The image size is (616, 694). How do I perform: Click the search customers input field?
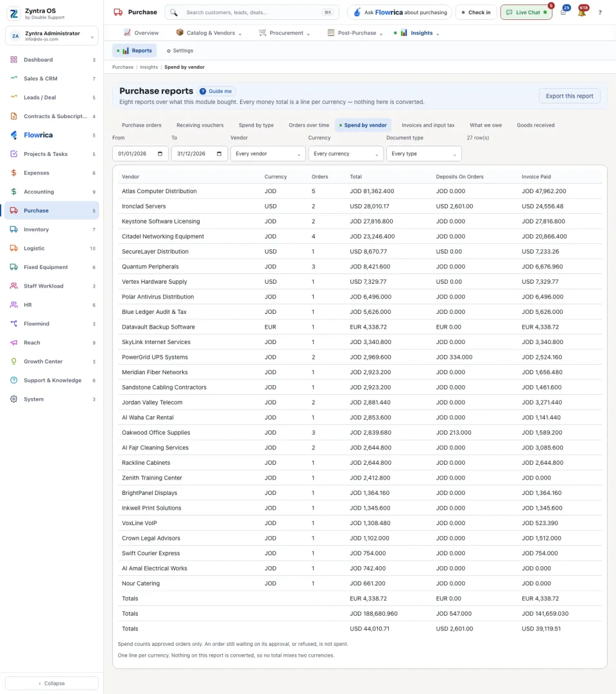pyautogui.click(x=252, y=12)
